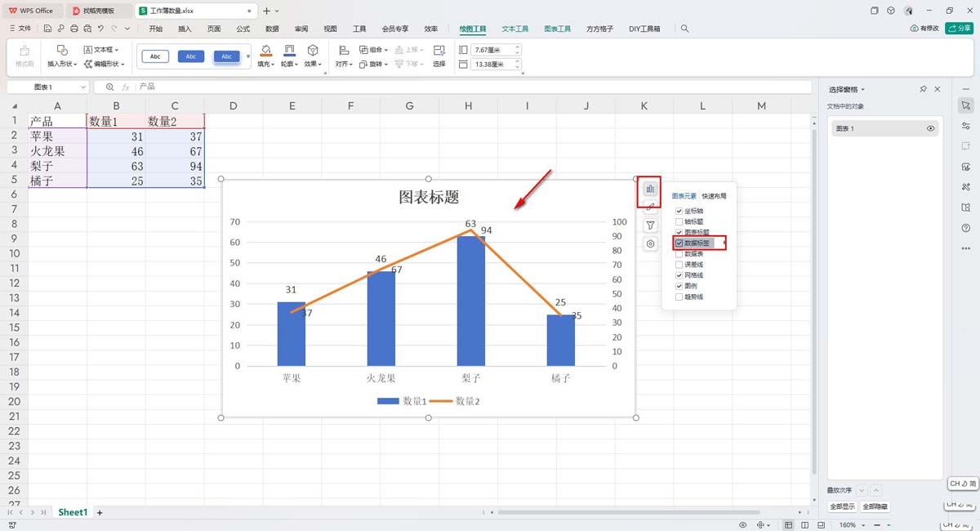Open the 填充 (Fill) dropdown
The height and width of the screenshot is (531, 980).
[265, 63]
